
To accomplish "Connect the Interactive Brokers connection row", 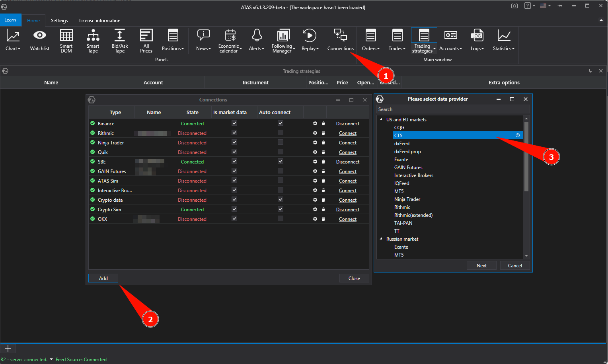I will 348,191.
